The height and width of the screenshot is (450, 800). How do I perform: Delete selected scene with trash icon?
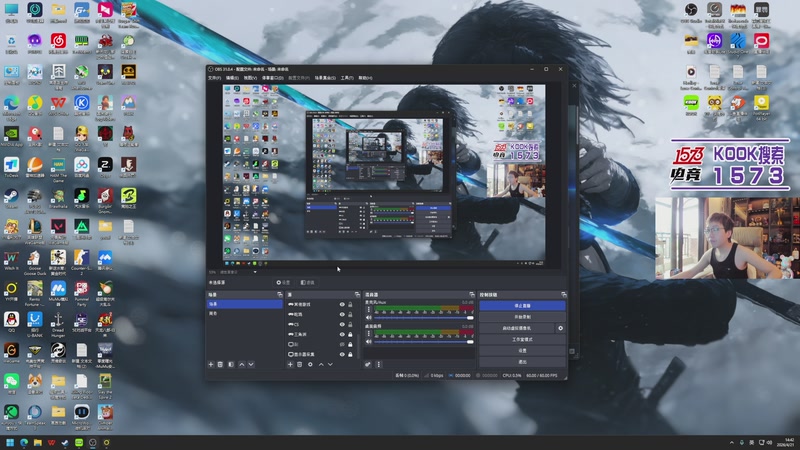220,364
